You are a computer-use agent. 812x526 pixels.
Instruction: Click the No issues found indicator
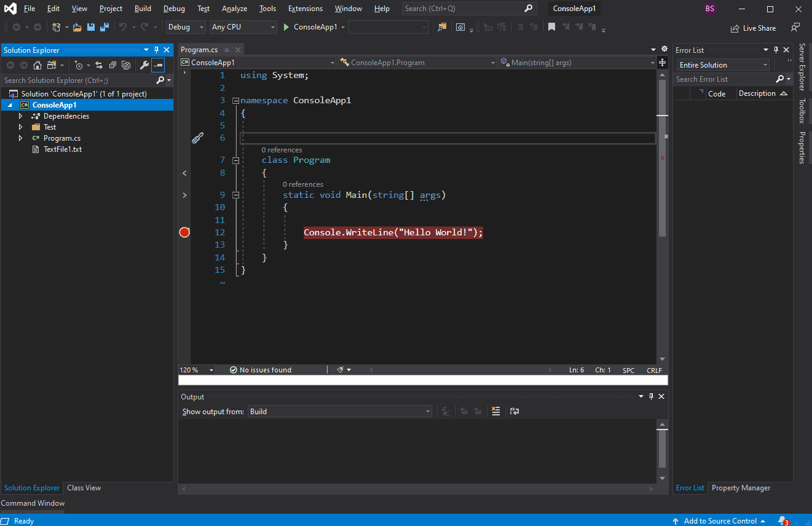tap(261, 370)
